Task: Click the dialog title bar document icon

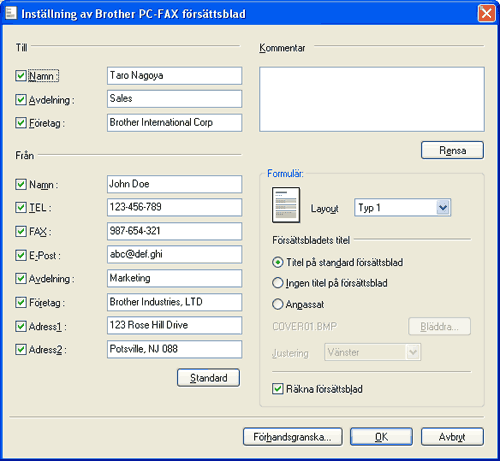Action: 11,13
